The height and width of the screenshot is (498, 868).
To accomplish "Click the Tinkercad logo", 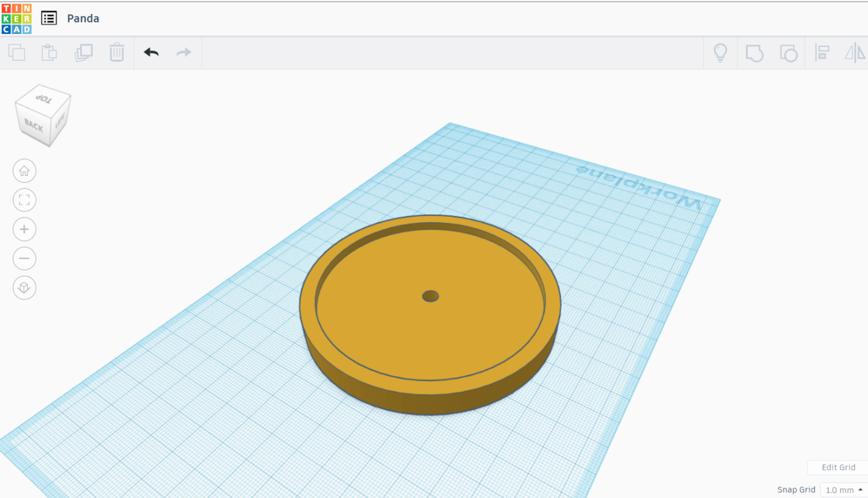I will coord(16,18).
